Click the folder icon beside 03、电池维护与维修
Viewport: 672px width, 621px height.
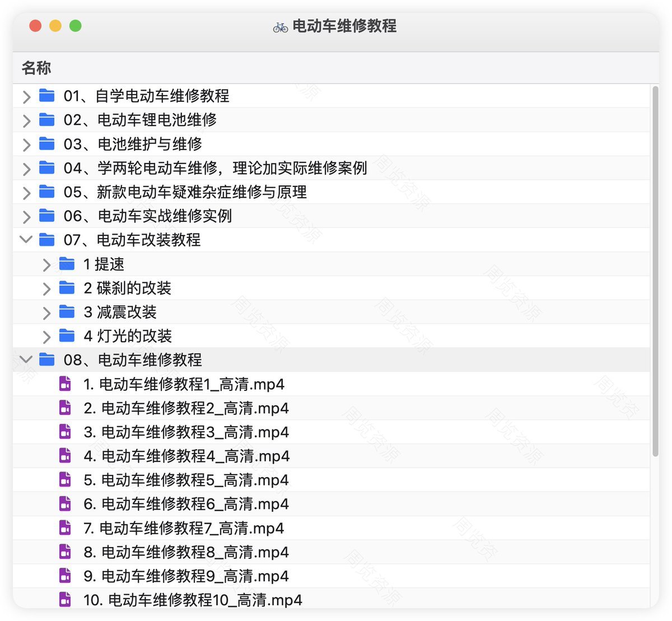point(47,144)
